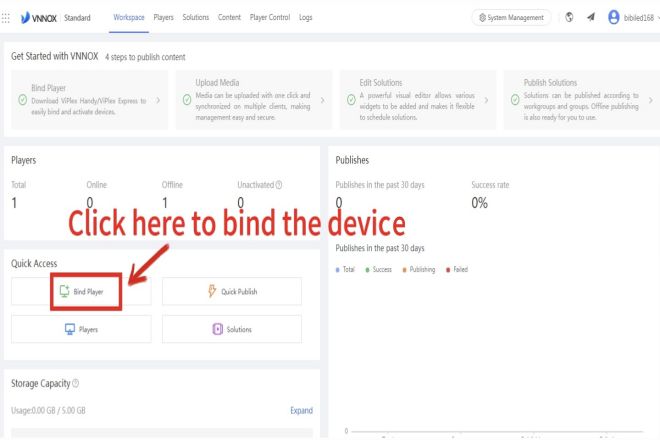660x440 pixels.
Task: Switch to the Workspace tab
Action: point(129,17)
